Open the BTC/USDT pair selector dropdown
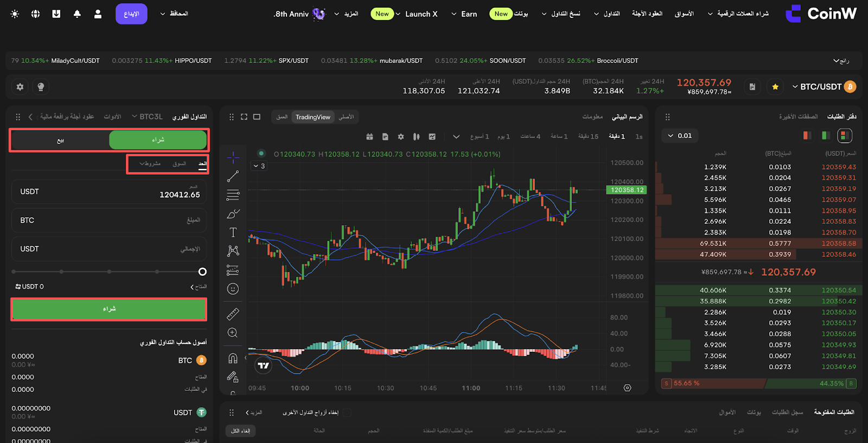The height and width of the screenshot is (443, 868). (x=824, y=87)
